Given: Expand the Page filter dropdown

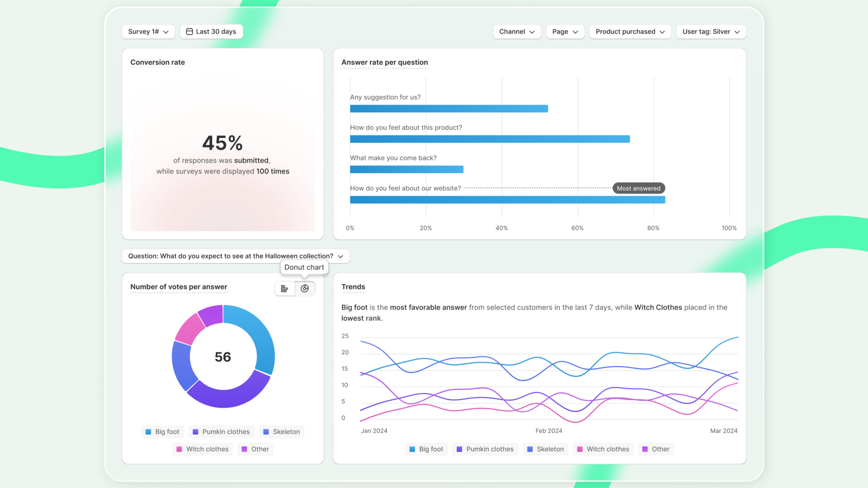Looking at the screenshot, I should (x=565, y=31).
